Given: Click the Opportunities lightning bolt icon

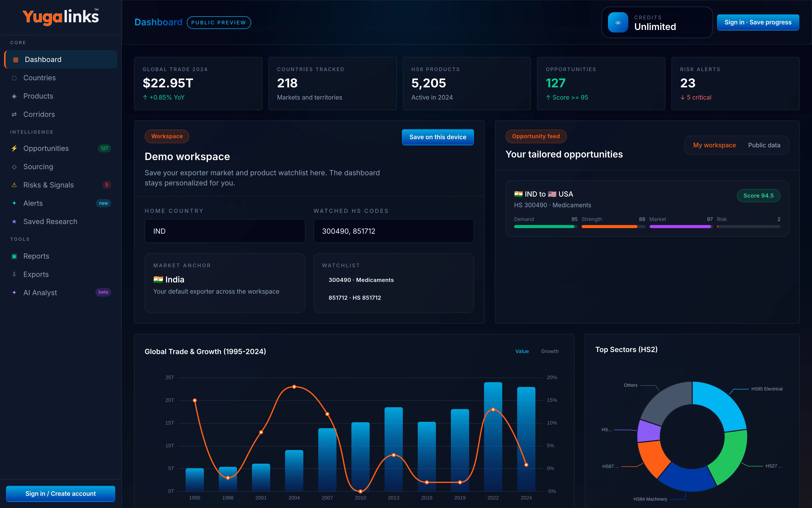Looking at the screenshot, I should coord(14,148).
